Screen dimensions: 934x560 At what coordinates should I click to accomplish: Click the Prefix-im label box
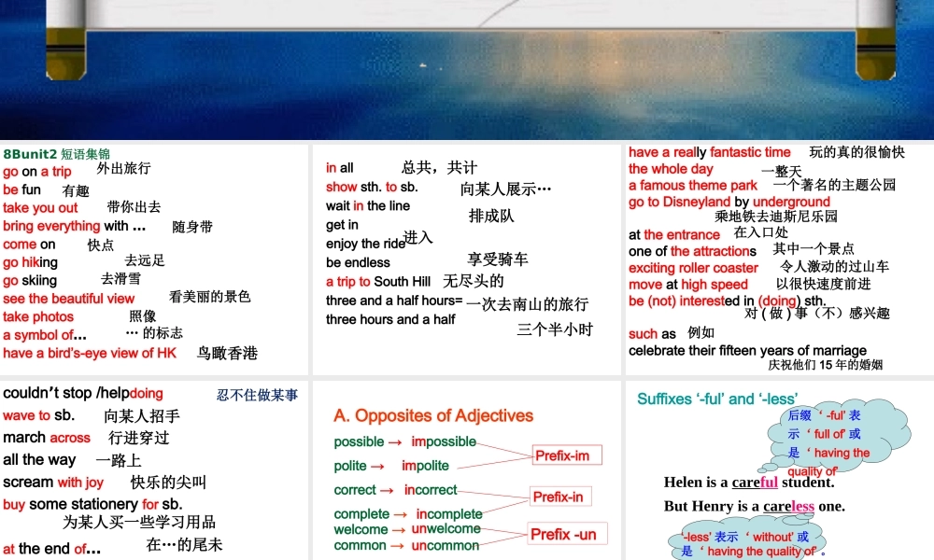[x=567, y=455]
